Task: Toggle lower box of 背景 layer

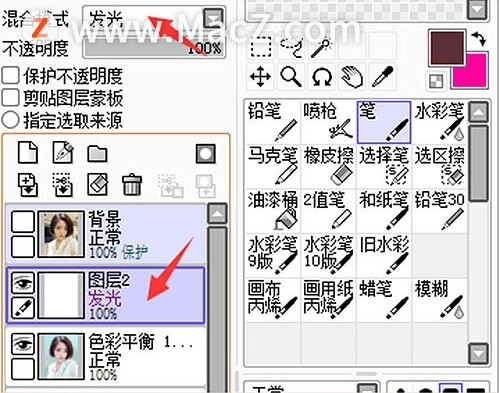Action: point(23,246)
